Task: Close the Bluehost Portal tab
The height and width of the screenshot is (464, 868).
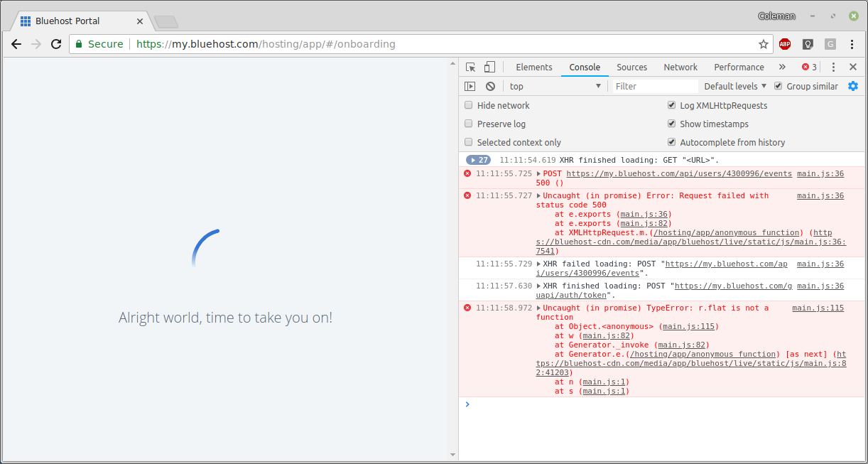Action: [x=140, y=21]
